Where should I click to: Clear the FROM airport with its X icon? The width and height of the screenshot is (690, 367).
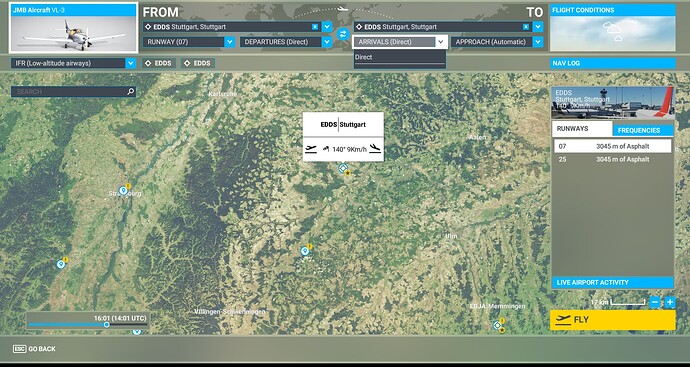click(315, 27)
